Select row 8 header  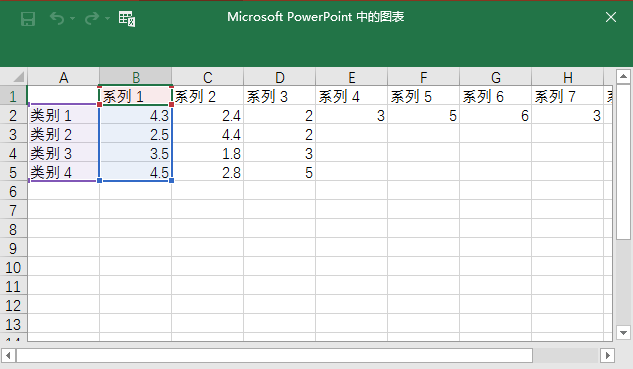point(13,229)
